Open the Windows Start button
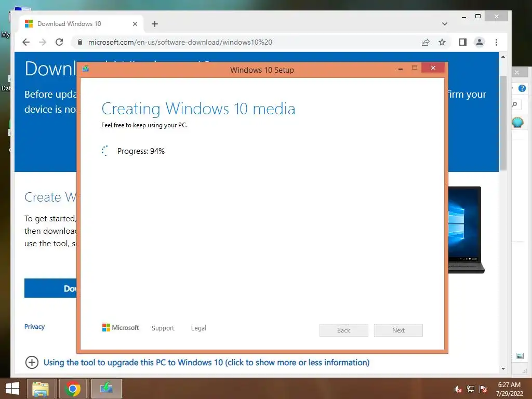 (12, 389)
